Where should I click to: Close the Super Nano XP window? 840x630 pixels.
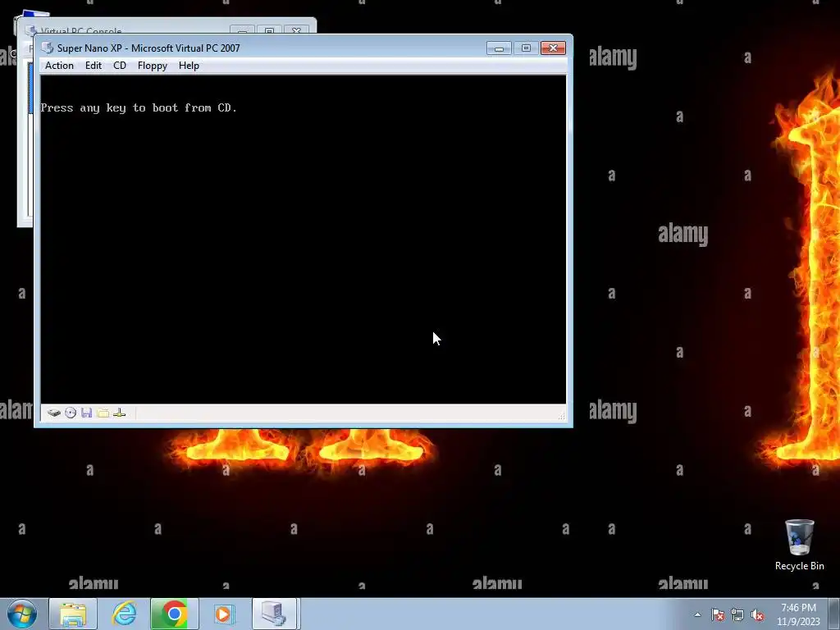(554, 48)
